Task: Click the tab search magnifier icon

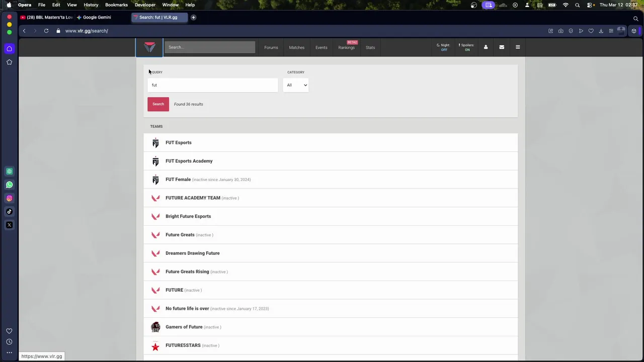Action: click(x=636, y=19)
